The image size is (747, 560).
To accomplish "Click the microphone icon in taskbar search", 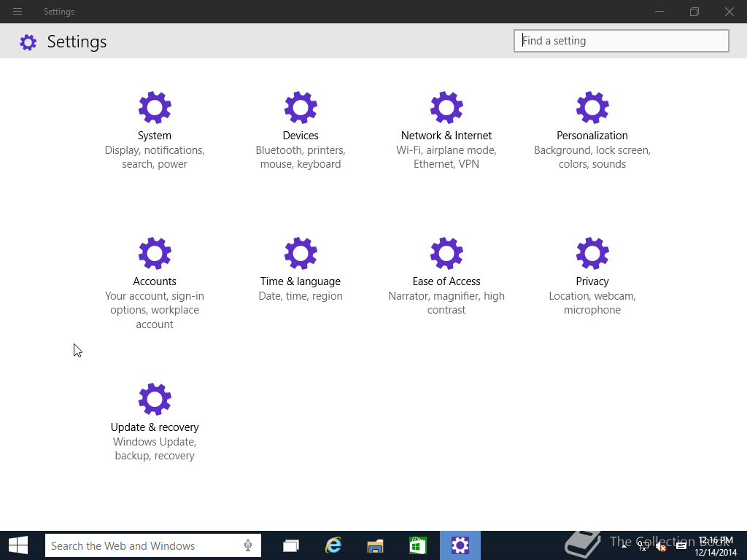I will 248,545.
